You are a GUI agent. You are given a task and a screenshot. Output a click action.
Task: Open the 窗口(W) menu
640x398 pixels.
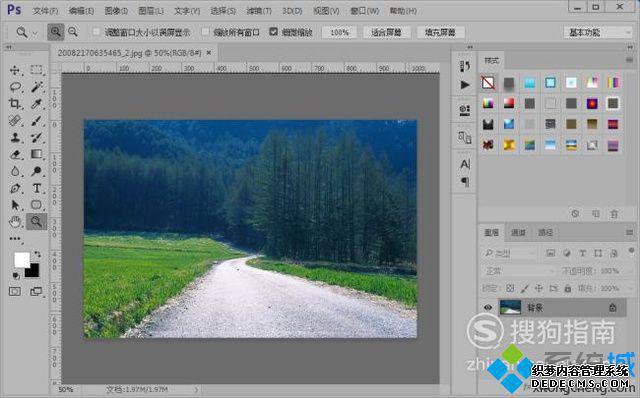[364, 11]
